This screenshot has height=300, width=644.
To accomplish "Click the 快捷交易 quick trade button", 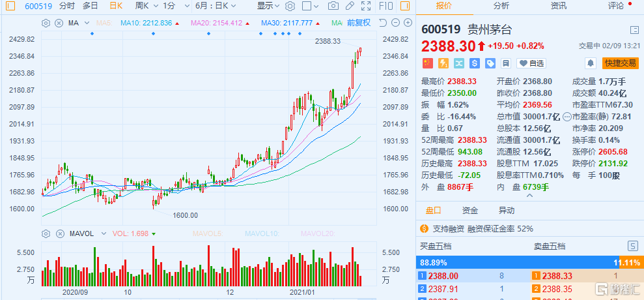I will point(621,63).
